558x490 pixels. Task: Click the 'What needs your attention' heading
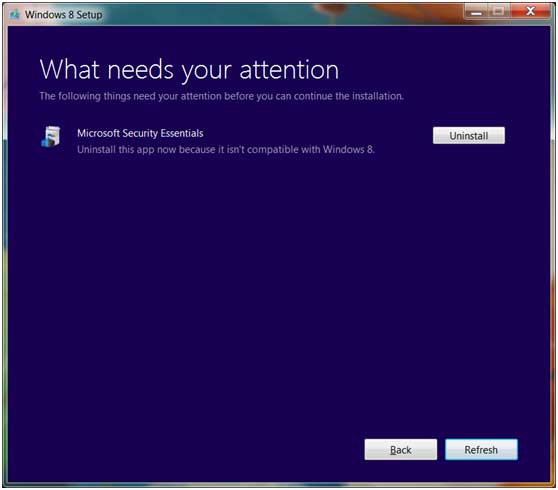click(x=189, y=69)
